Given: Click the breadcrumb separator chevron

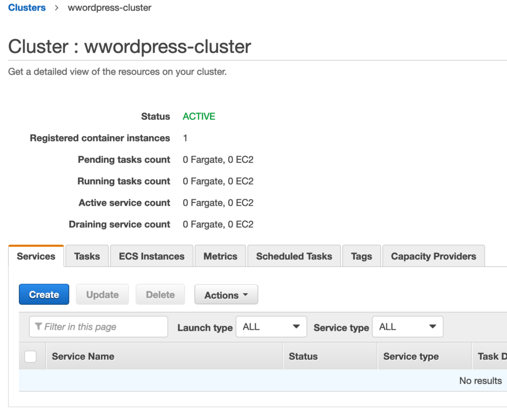Looking at the screenshot, I should coord(56,8).
